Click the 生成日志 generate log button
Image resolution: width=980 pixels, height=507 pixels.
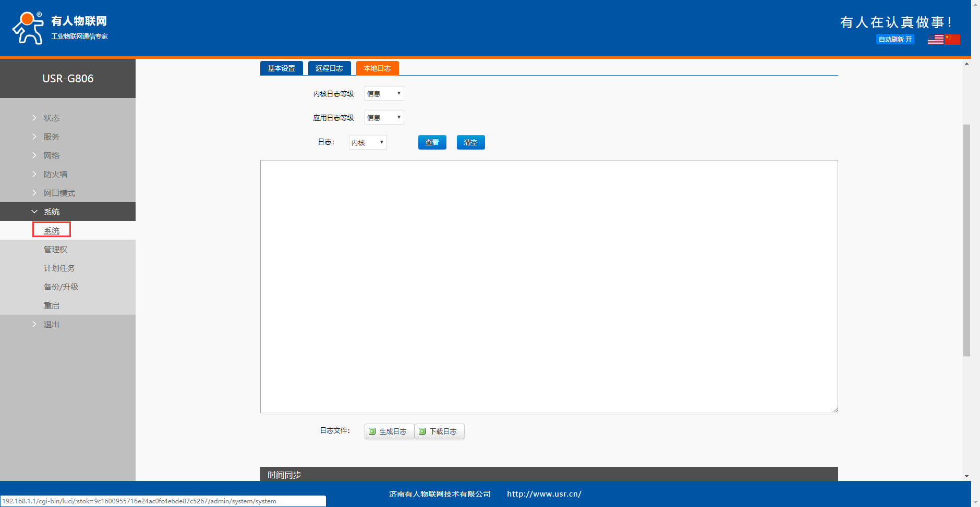(x=389, y=431)
